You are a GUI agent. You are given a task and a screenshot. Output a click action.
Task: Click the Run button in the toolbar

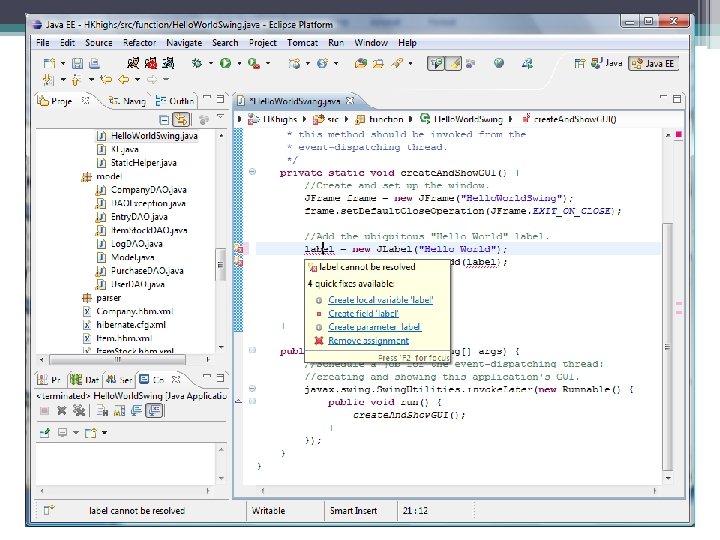point(225,63)
